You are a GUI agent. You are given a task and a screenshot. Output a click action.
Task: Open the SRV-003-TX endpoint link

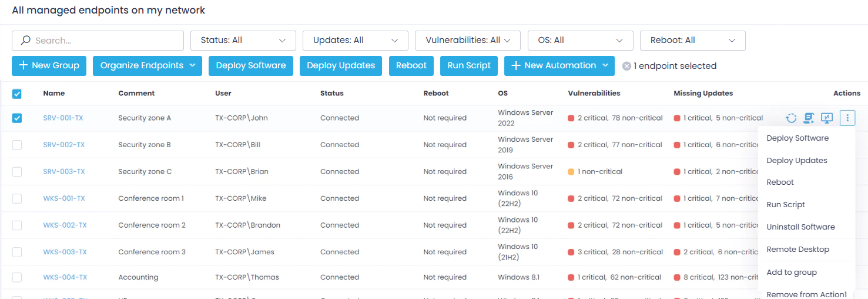(x=64, y=172)
